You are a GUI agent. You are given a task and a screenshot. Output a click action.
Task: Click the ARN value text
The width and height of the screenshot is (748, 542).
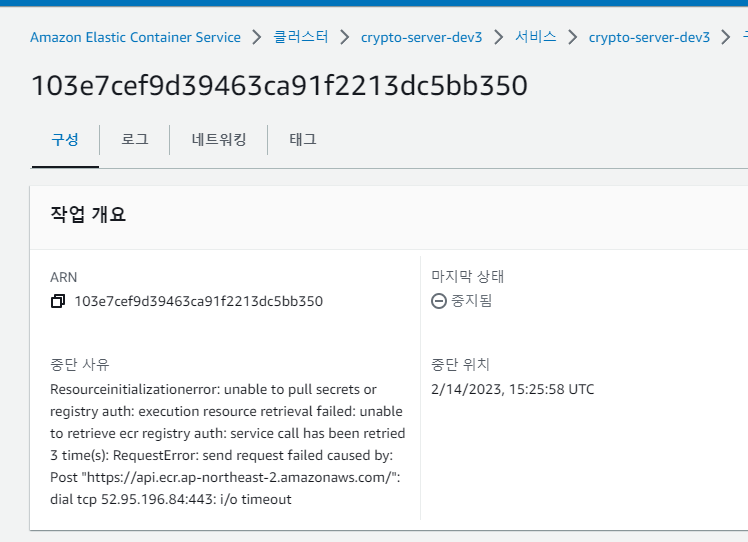(198, 301)
